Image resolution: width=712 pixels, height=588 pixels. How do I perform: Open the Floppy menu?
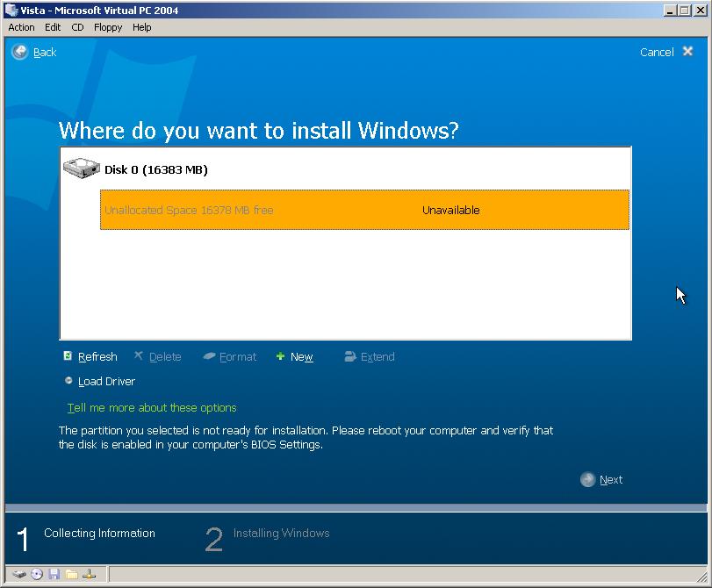pos(108,27)
